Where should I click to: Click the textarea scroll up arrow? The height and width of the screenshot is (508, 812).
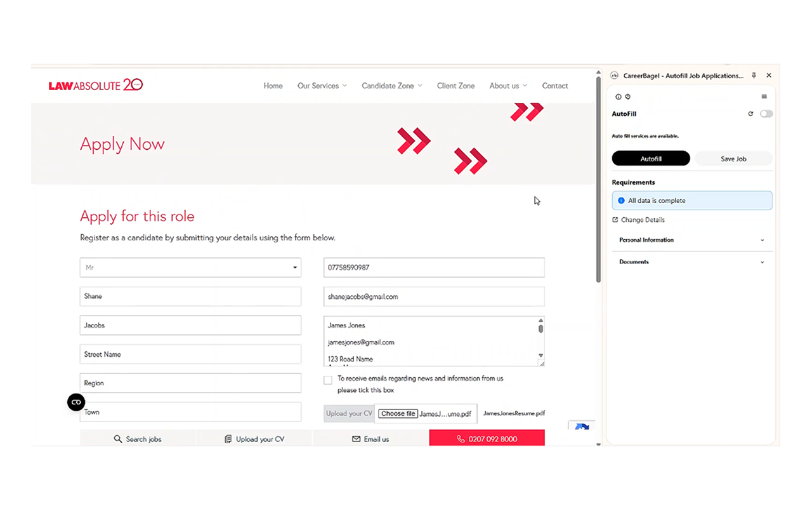coord(540,321)
